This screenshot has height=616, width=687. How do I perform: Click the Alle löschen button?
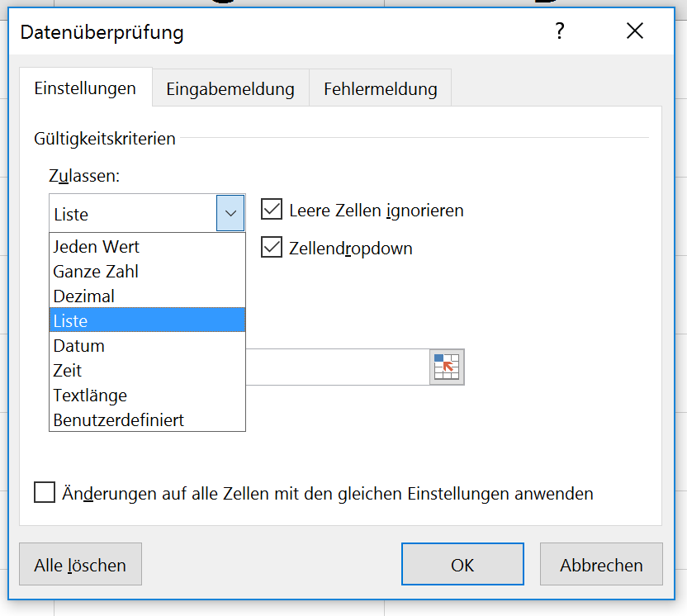(x=80, y=565)
